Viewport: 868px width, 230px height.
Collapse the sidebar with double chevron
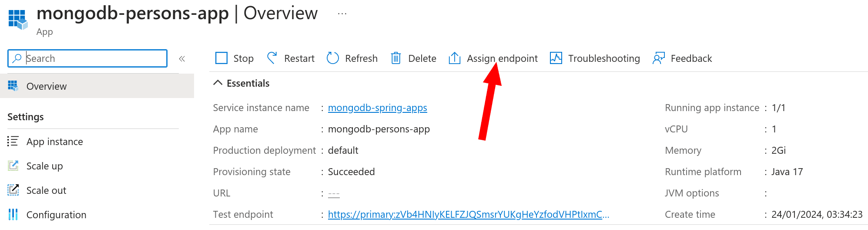click(x=182, y=58)
